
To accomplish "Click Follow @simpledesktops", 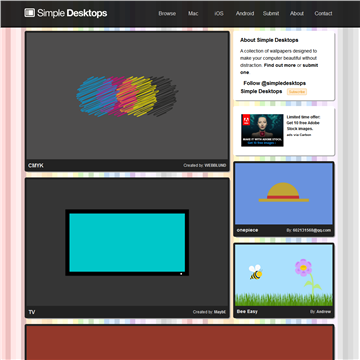I will coord(275,83).
